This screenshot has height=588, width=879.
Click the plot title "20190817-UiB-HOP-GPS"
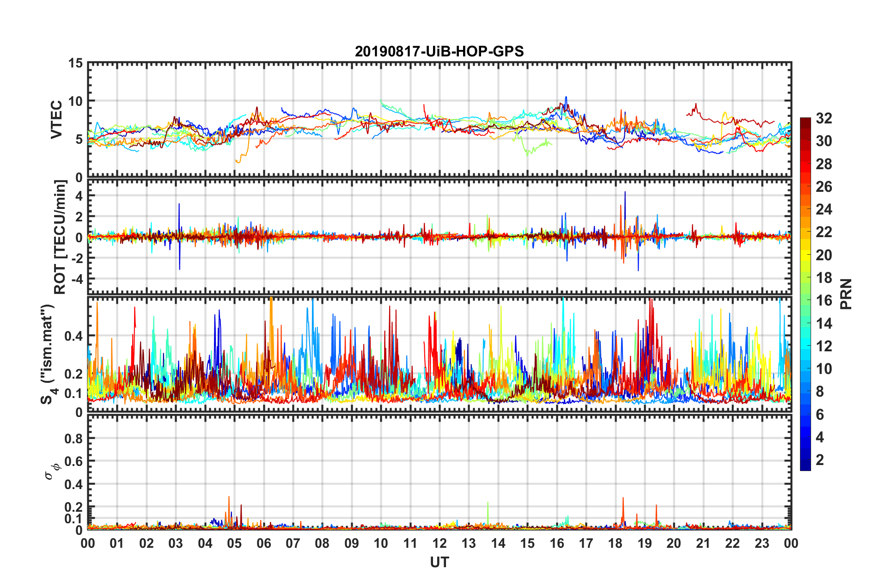coord(439,51)
